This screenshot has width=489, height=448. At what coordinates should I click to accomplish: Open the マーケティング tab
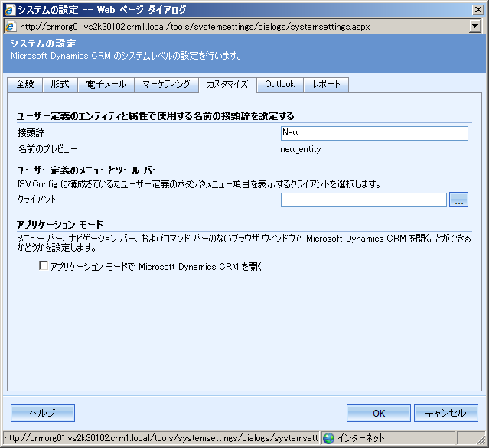166,84
